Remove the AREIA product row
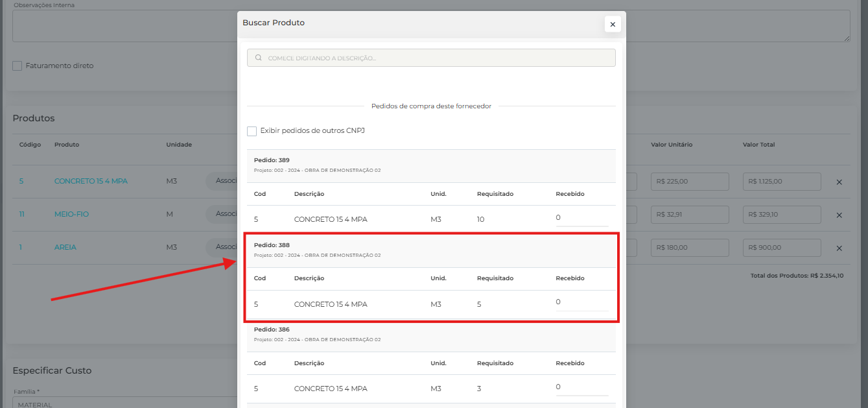868x408 pixels. [x=839, y=248]
